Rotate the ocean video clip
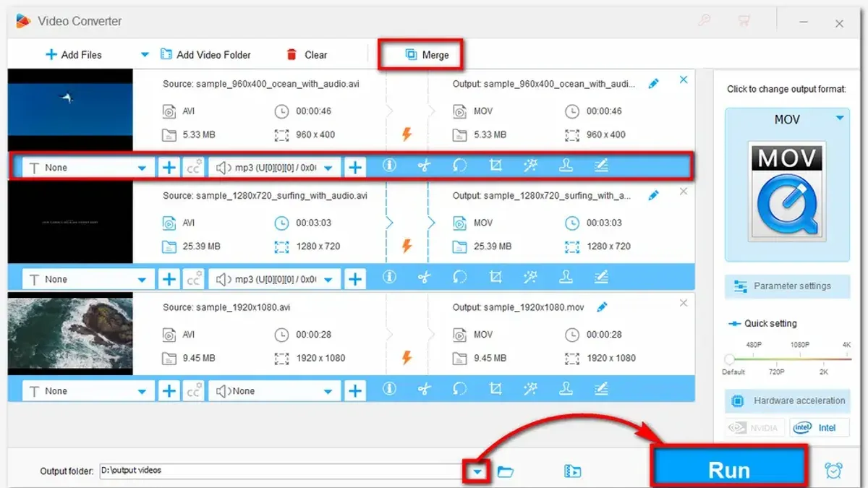The width and height of the screenshot is (868, 488). (x=460, y=166)
